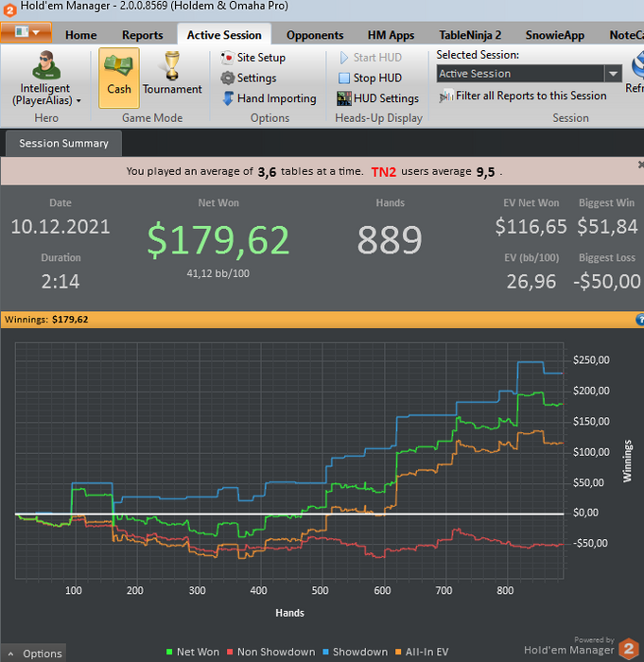Screen dimensions: 644x662
Task: Toggle the All-In EV legend orange swatch
Action: [398, 652]
